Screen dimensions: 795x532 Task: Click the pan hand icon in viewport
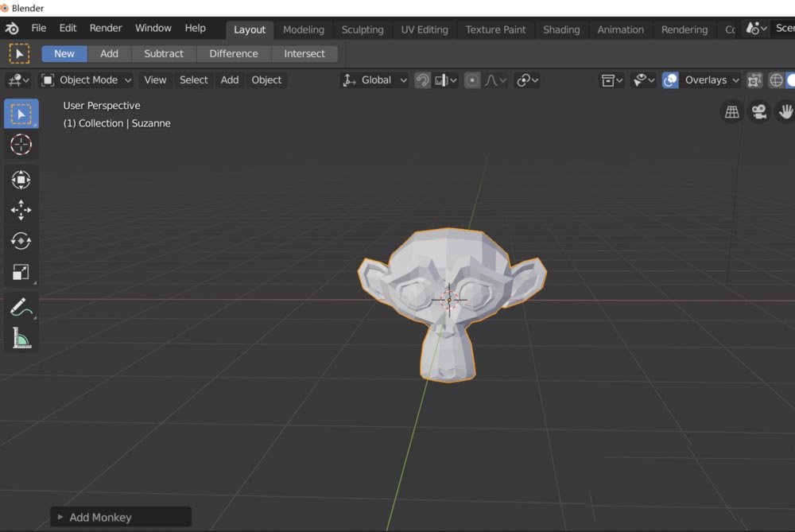785,111
